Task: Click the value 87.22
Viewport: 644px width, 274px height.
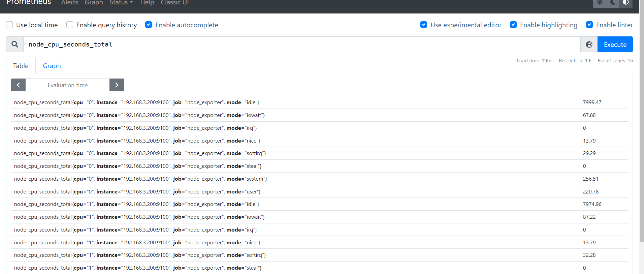Action: 589,217
